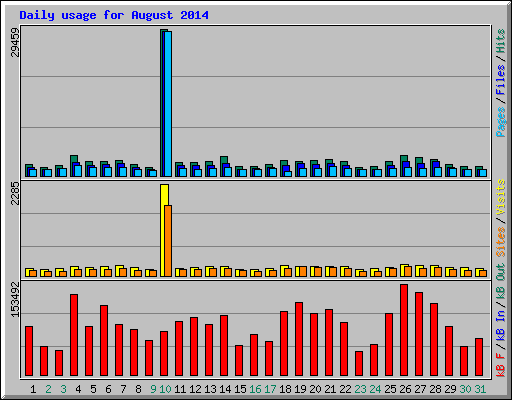The width and height of the screenshot is (512, 400).
Task: Click day 10 on the x-axis
Action: [165, 389]
